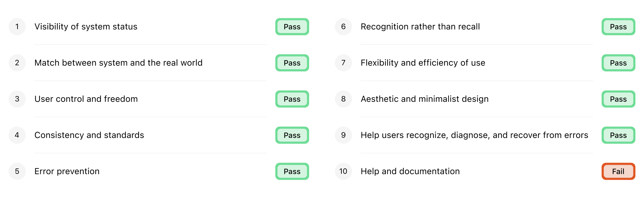Click Pass badge for Consistency and standards

click(x=292, y=135)
